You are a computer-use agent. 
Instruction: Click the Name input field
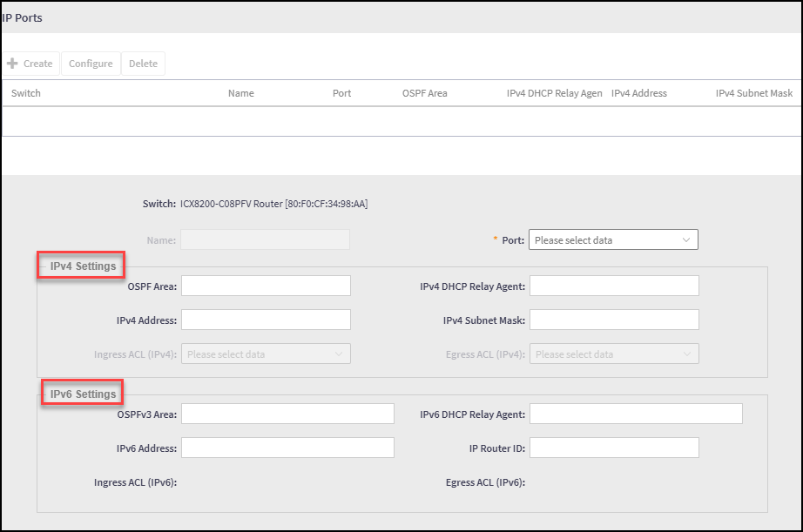[x=266, y=239]
